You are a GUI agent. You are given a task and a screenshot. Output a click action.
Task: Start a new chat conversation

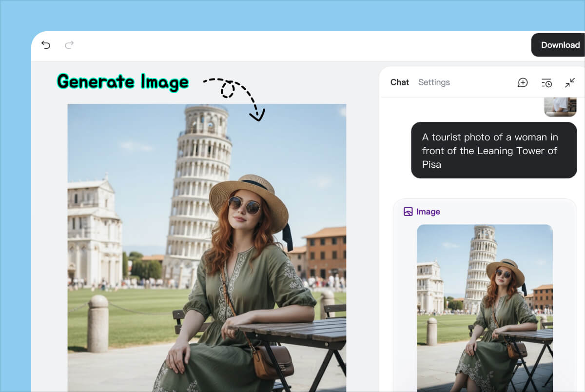pyautogui.click(x=523, y=82)
